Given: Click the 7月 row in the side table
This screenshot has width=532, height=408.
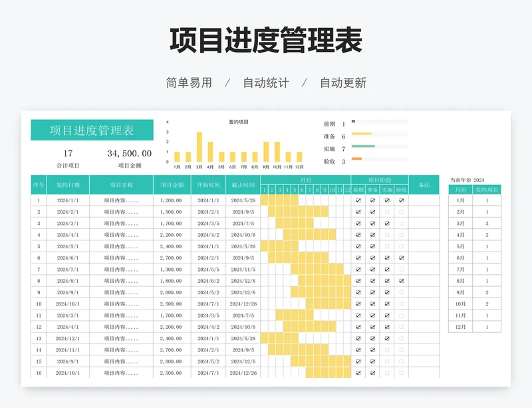Looking at the screenshot, I should tap(475, 270).
